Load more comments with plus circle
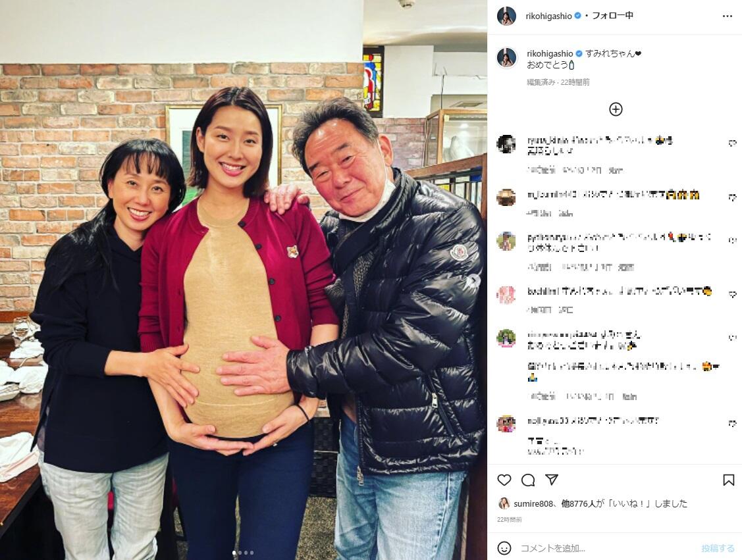The width and height of the screenshot is (742, 560). point(615,109)
